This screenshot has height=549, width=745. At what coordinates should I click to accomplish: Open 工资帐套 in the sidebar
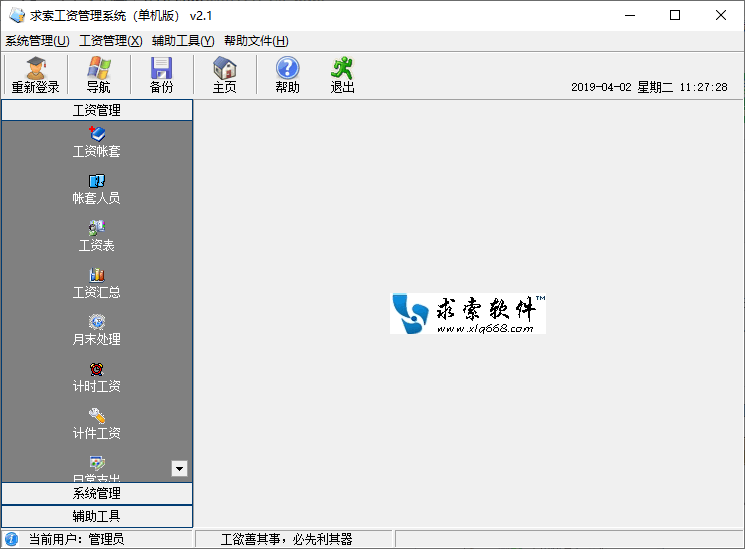96,142
